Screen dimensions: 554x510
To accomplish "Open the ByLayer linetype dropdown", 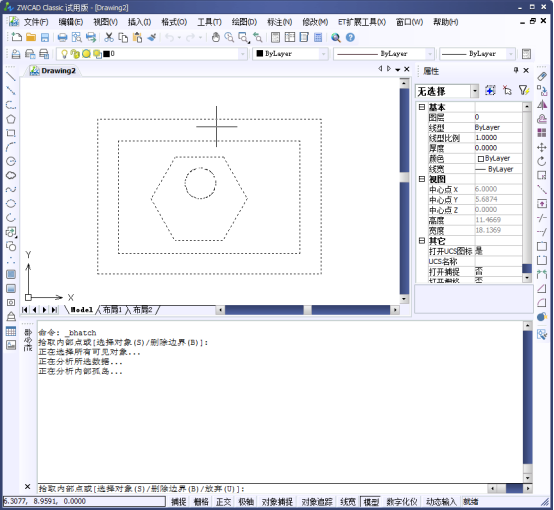I will point(430,54).
